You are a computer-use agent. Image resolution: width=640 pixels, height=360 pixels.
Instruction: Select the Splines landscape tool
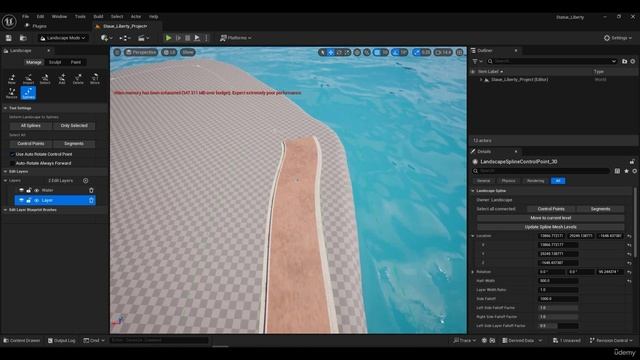click(x=28, y=93)
